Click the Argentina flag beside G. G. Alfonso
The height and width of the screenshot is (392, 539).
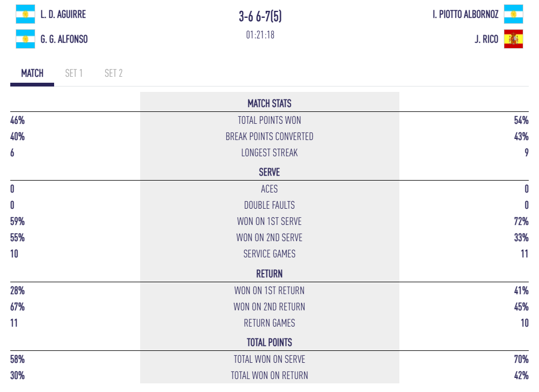point(25,39)
